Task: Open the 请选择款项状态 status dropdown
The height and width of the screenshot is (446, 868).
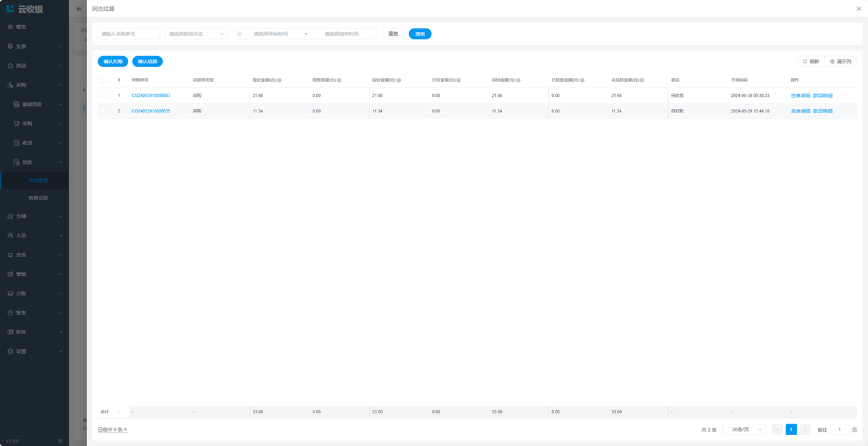Action: click(x=196, y=34)
